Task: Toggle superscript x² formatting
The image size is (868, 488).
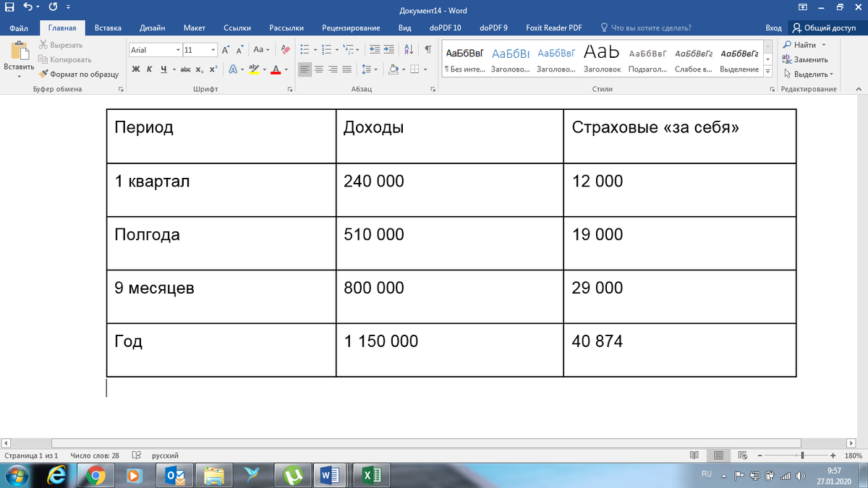Action: pos(213,69)
